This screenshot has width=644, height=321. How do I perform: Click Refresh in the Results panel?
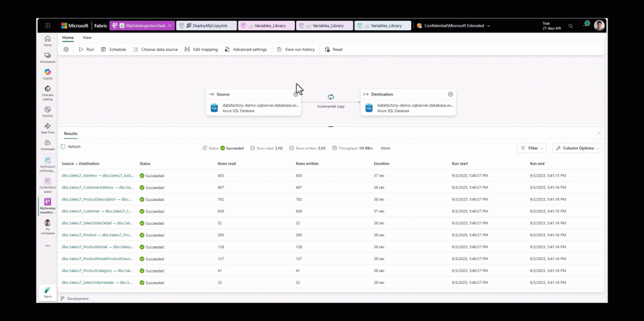click(70, 146)
